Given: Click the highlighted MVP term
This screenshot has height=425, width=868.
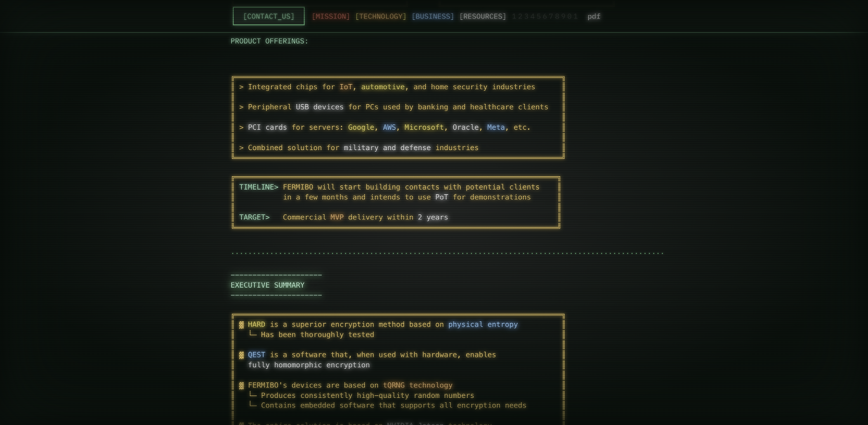Looking at the screenshot, I should [337, 217].
